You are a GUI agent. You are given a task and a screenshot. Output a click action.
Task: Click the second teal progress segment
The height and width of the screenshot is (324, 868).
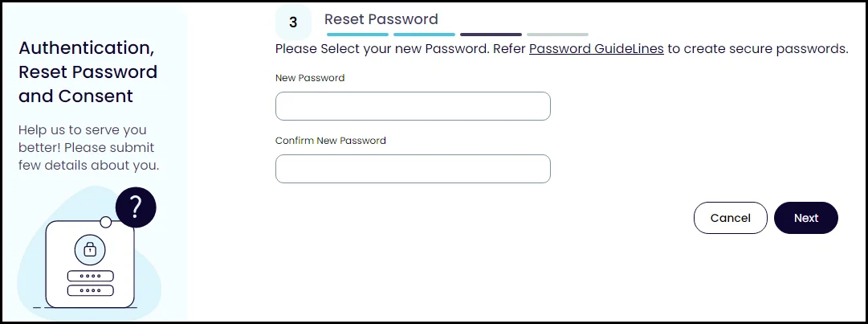(x=424, y=35)
